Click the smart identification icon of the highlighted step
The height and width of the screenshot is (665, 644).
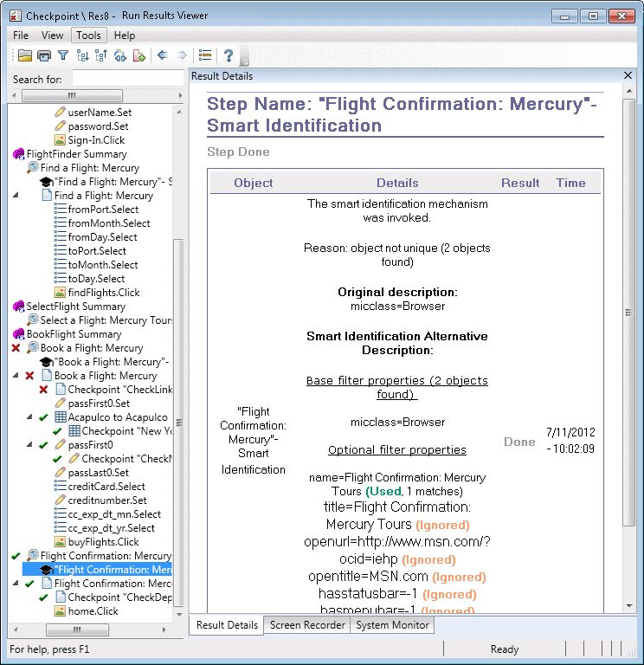pyautogui.click(x=47, y=570)
